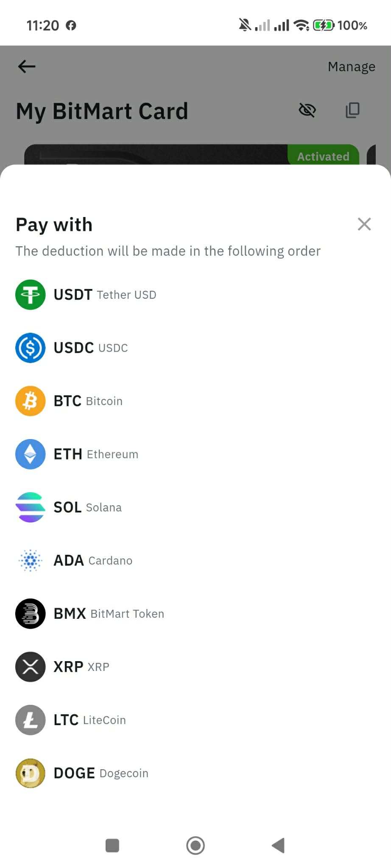Viewport: 391px width, 868px height.
Task: Tap the Cardano coin icon
Action: [31, 560]
